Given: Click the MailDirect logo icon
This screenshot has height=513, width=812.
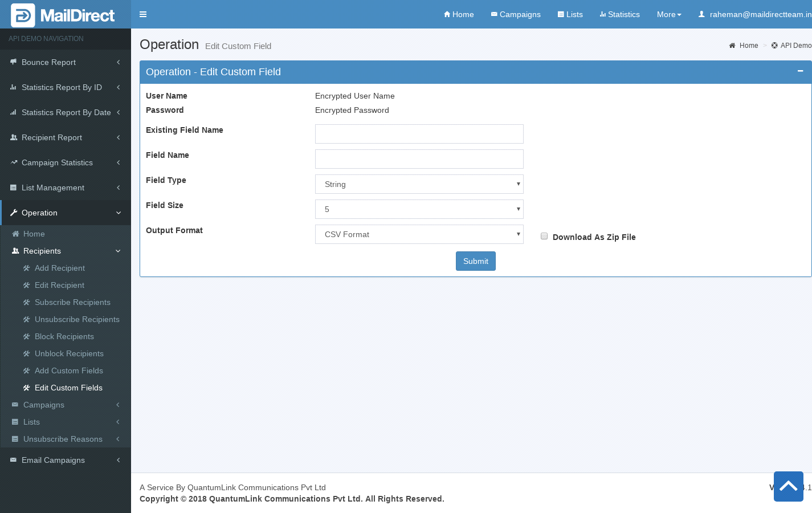Looking at the screenshot, I should [x=23, y=15].
